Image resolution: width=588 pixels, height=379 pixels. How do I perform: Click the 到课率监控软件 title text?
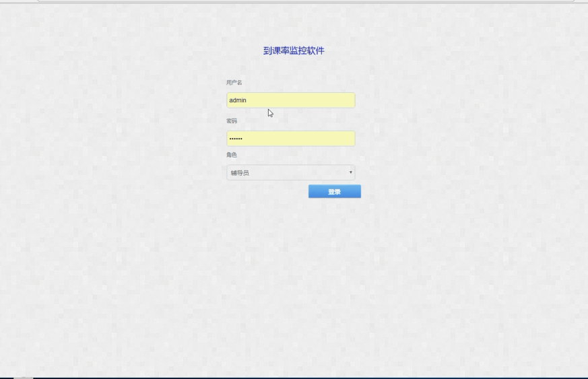coord(294,50)
